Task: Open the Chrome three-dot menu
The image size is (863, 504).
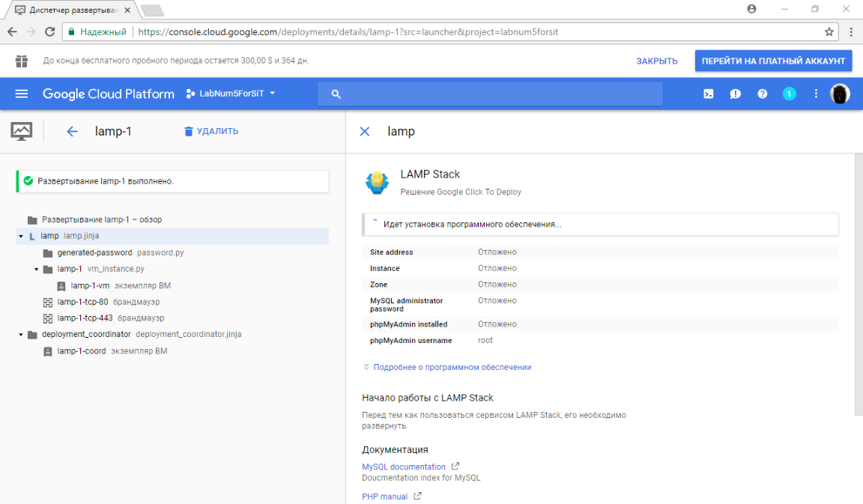Action: pos(851,32)
